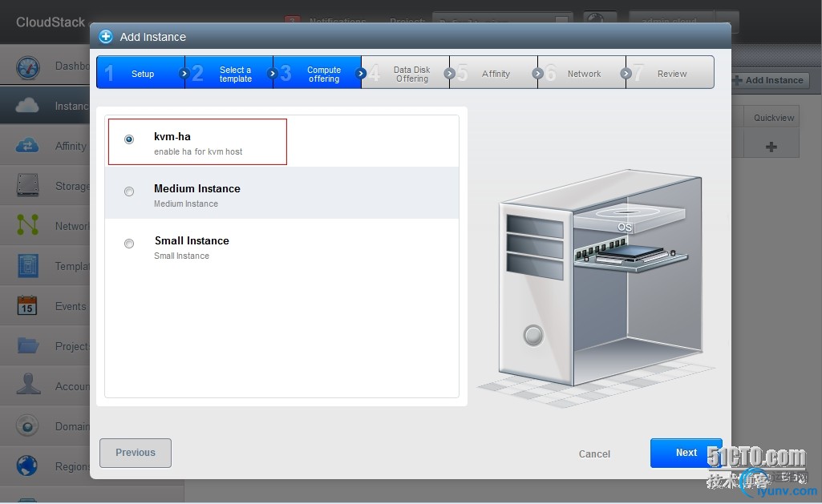Click the quickview plus icon in instance row
The width and height of the screenshot is (822, 504).
[771, 147]
